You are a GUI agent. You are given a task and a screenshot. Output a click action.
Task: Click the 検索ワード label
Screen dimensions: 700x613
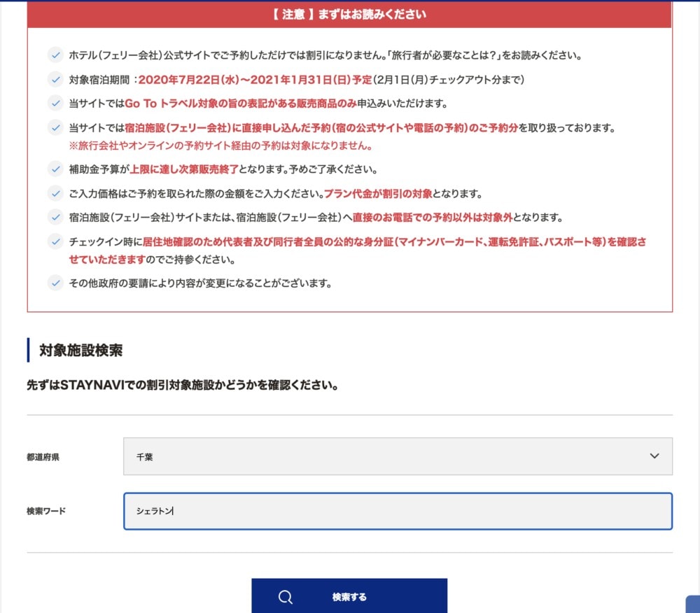click(x=46, y=512)
